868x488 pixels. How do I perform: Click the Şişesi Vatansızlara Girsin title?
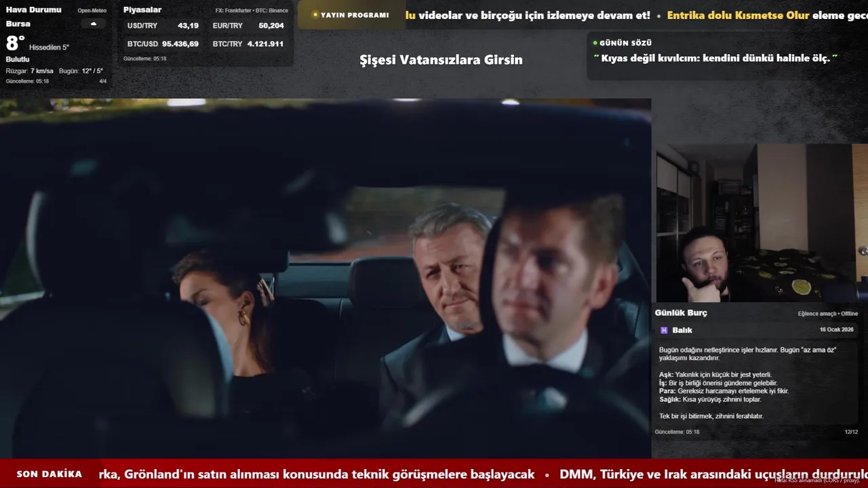[x=441, y=60]
